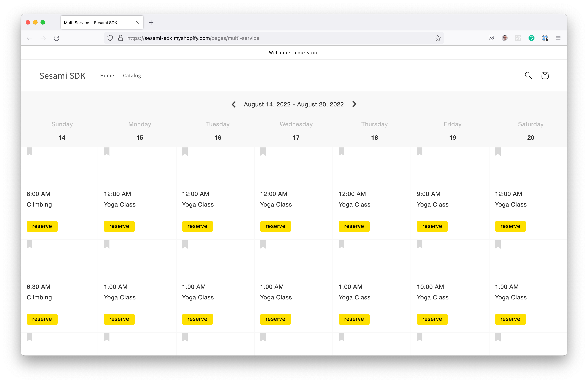This screenshot has width=588, height=383.
Task: Open the Grammarly extension icon
Action: 532,38
